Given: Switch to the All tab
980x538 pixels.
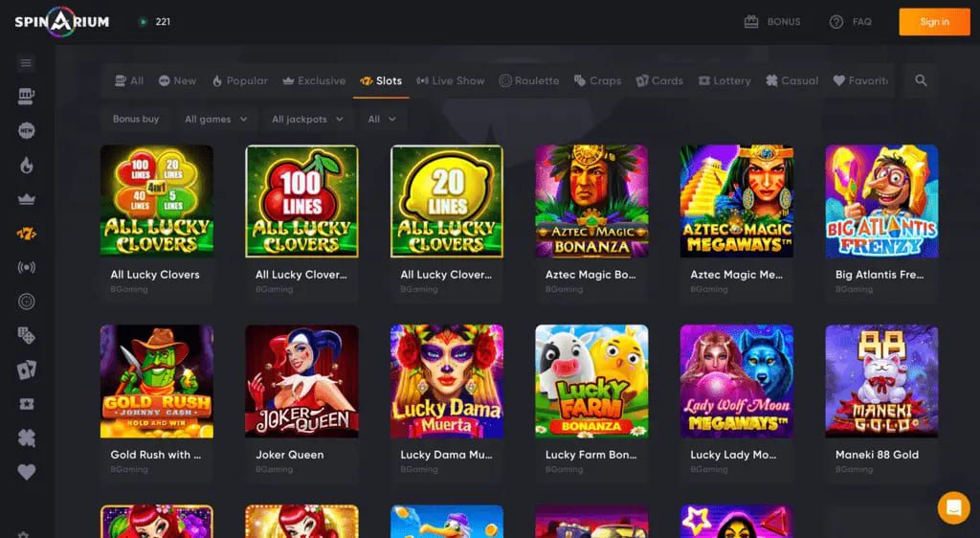Looking at the screenshot, I should tap(129, 80).
